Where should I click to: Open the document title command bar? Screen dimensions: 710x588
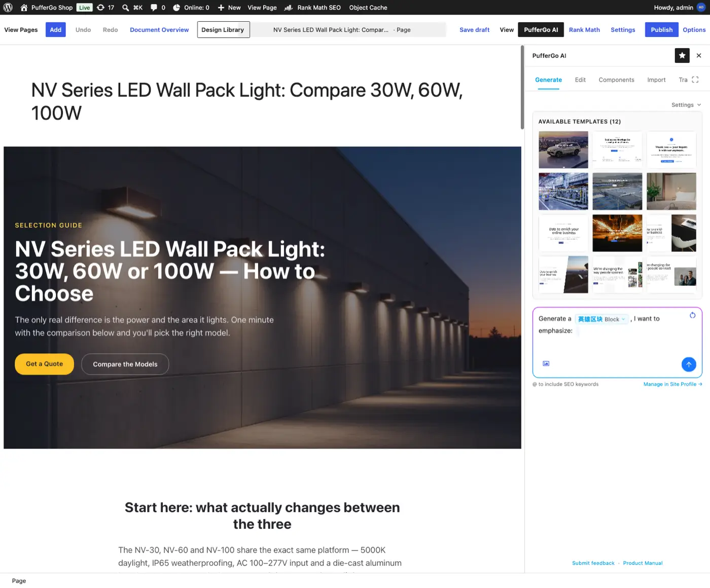pos(348,30)
